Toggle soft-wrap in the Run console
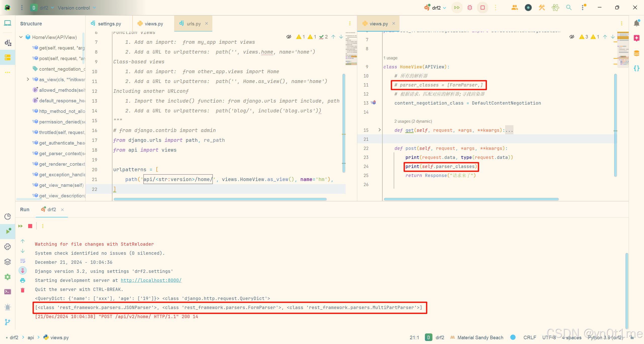 pyautogui.click(x=23, y=261)
